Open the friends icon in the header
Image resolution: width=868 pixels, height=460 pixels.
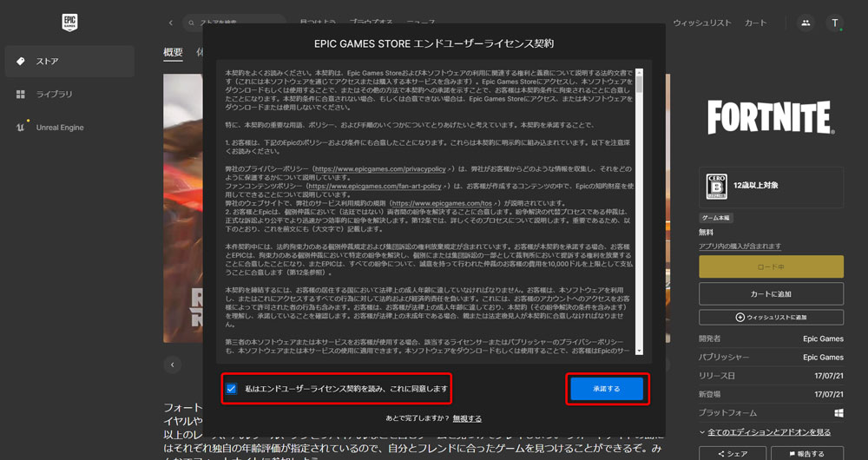click(x=806, y=23)
